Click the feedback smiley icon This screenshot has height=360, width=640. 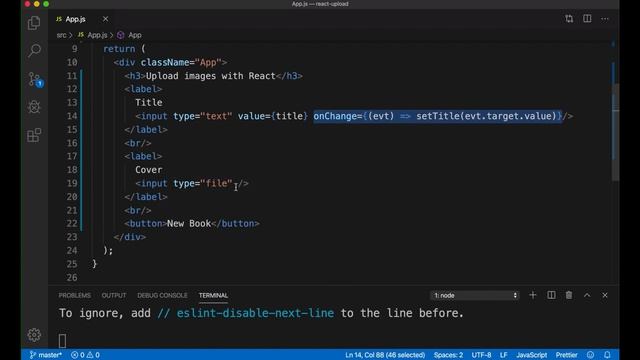click(591, 355)
